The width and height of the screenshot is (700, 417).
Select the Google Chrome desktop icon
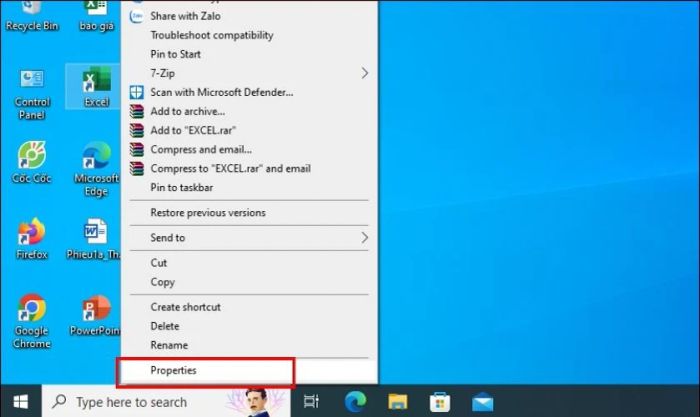32,321
